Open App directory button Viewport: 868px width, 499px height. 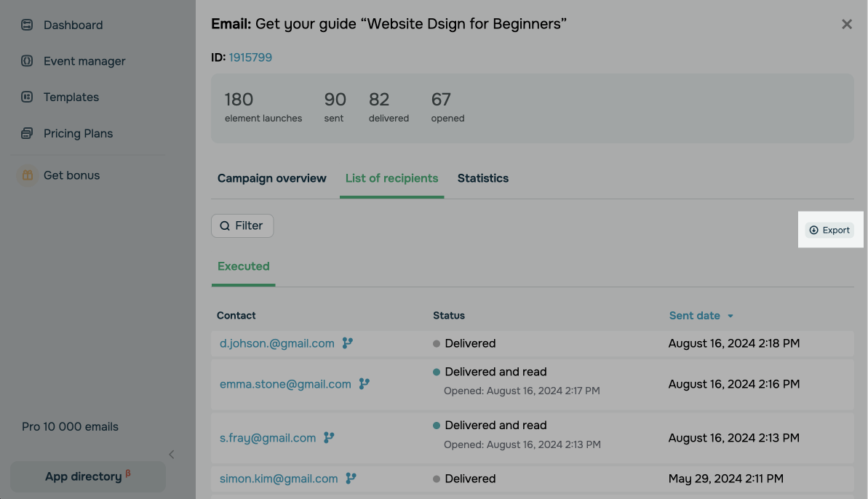(88, 476)
